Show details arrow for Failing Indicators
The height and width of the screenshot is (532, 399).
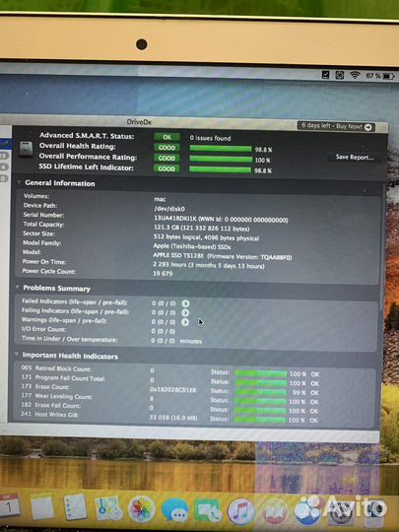point(185,312)
